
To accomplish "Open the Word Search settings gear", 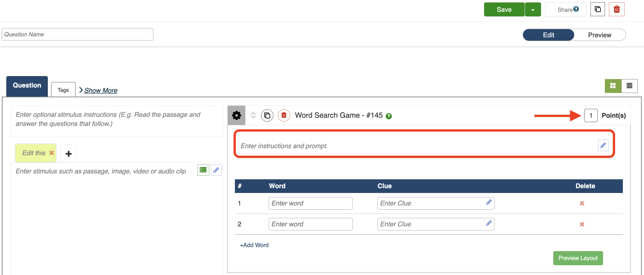I will coord(236,115).
